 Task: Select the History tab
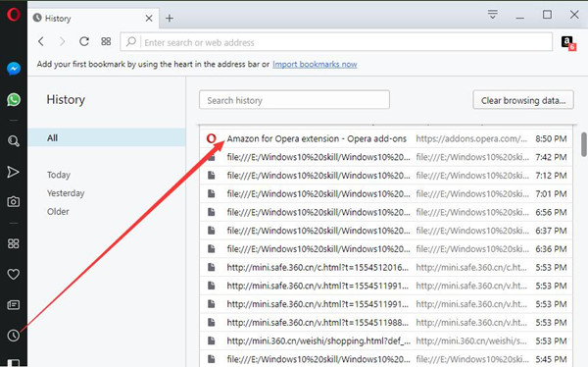(93, 18)
